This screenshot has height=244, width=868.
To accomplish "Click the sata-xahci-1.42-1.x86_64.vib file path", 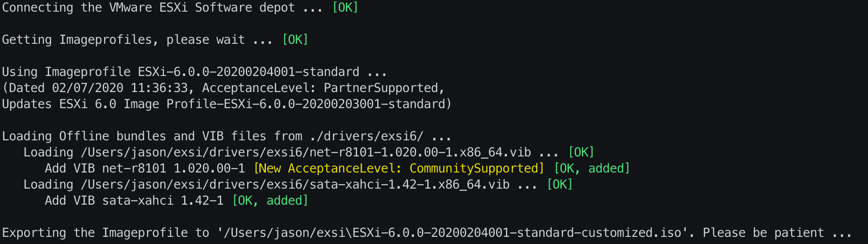I will point(295,185).
